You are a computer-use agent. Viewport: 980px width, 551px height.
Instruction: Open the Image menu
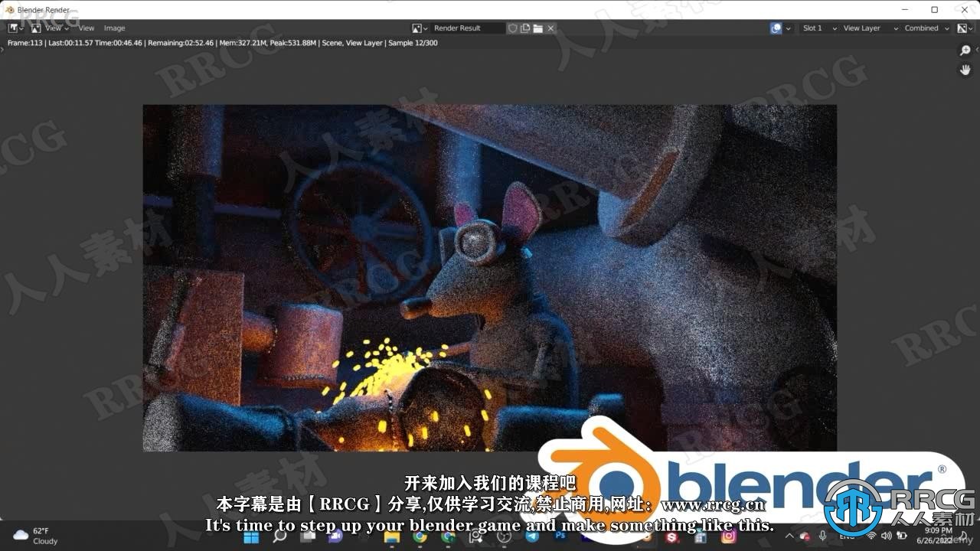point(114,28)
